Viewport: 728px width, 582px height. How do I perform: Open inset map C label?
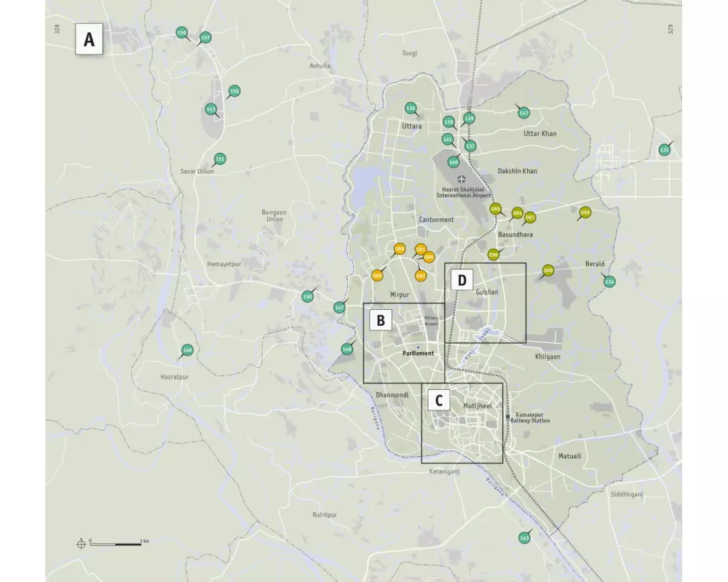pyautogui.click(x=438, y=400)
